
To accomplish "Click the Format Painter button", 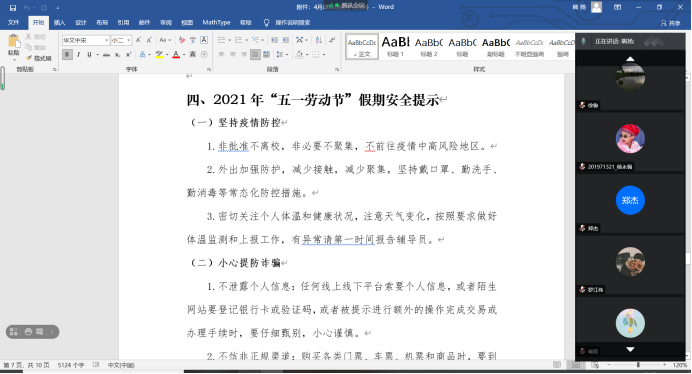I will coord(38,58).
